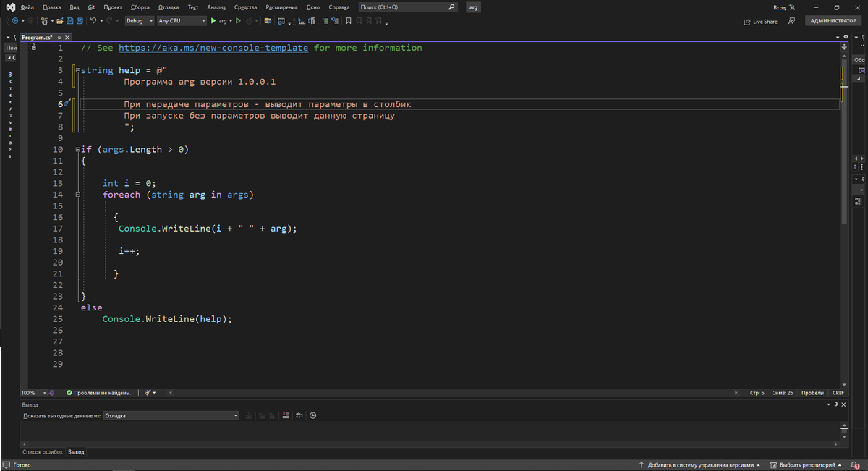This screenshot has height=471, width=868.
Task: Close the Вывод output panel
Action: pyautogui.click(x=843, y=404)
